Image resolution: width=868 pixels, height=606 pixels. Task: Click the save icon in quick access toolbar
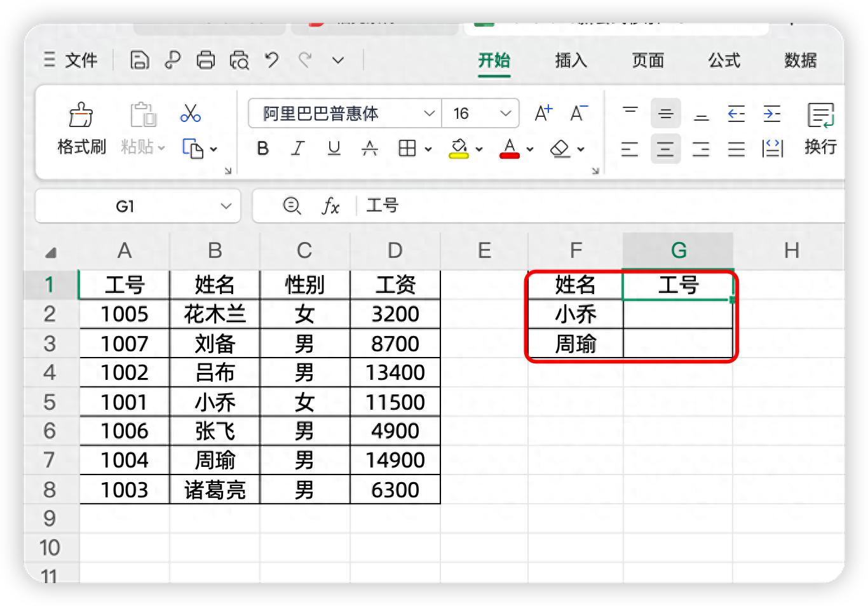tap(140, 60)
